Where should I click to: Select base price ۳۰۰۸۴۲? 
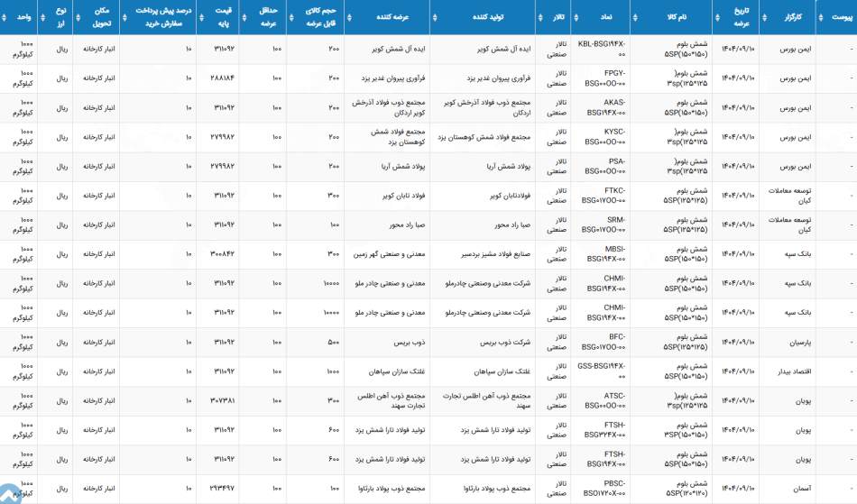pyautogui.click(x=223, y=254)
